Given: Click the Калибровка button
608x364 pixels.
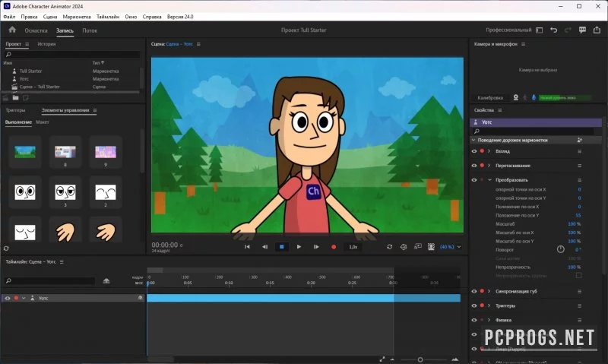Looking at the screenshot, I should 490,98.
